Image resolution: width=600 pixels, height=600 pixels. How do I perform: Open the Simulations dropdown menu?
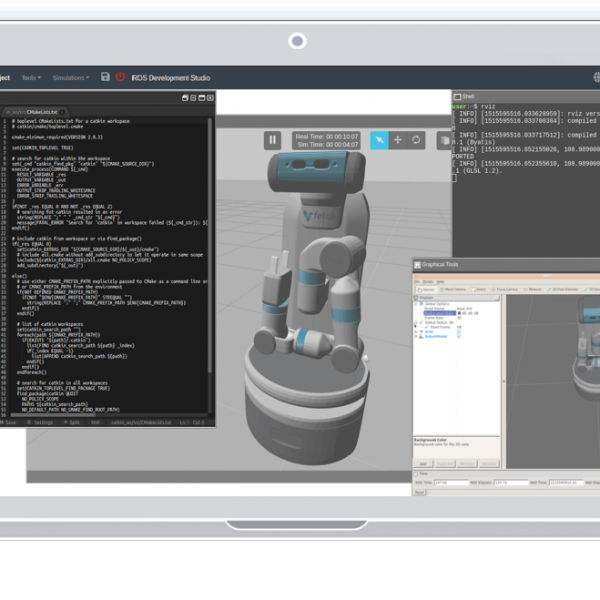tap(71, 77)
